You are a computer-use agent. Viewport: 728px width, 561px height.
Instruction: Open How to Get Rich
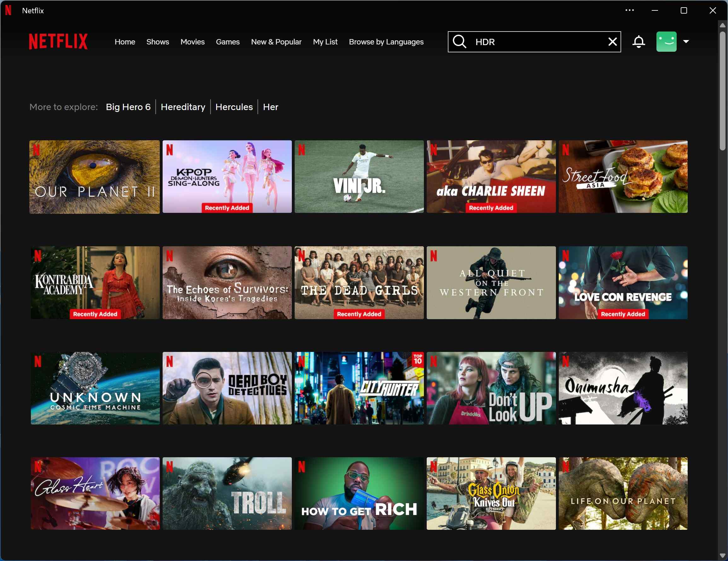tap(359, 493)
